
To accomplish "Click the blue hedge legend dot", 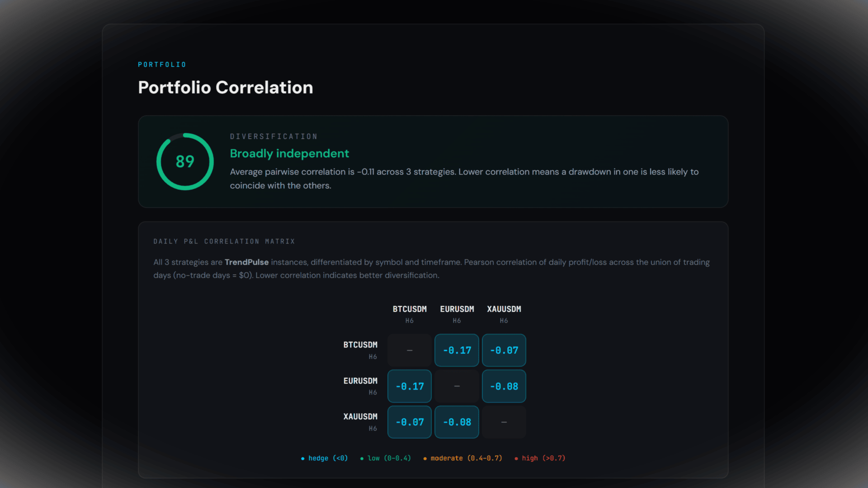I will 303,459.
